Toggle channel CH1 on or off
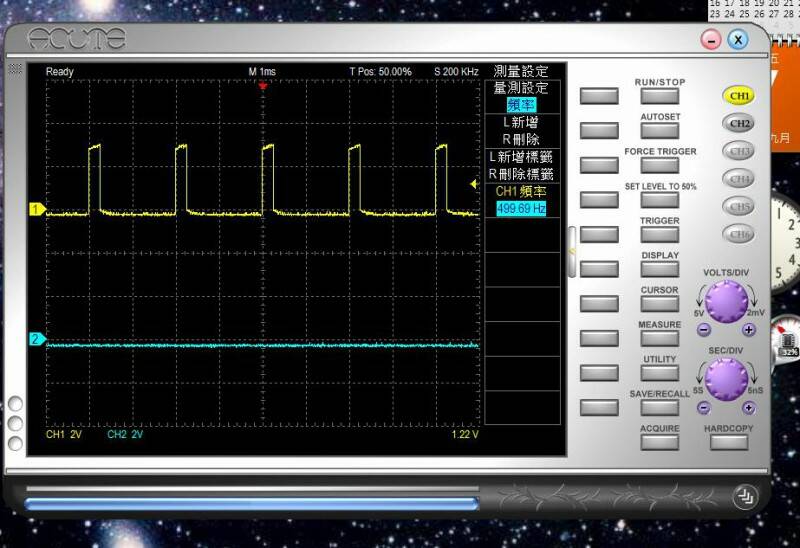 740,96
